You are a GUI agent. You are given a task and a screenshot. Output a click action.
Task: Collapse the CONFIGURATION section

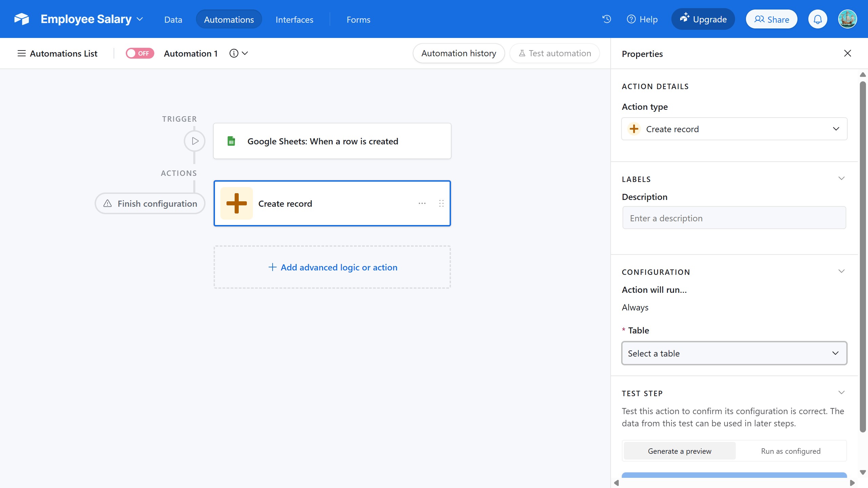coord(842,271)
